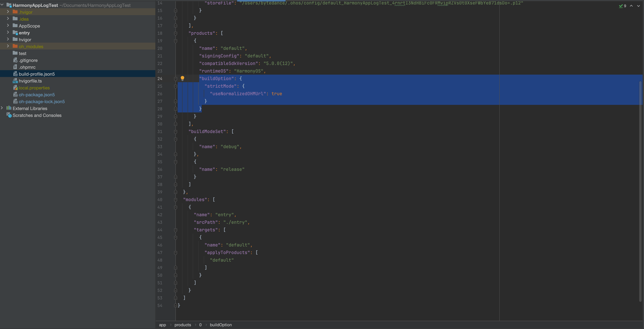Select oh-package-lock.json5 in project tree
This screenshot has height=329, width=644.
[x=77, y=101]
